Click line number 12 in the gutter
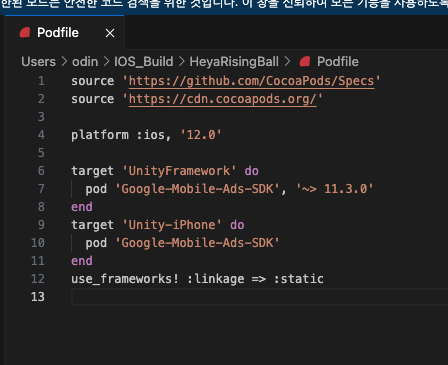448x365 pixels. click(x=38, y=279)
